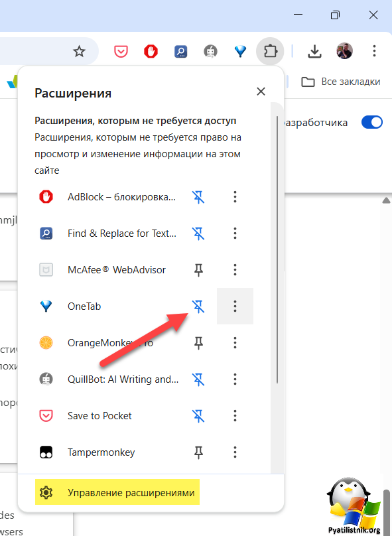Pin Tampermonkey to the toolbar
This screenshot has height=536, width=392.
(x=198, y=452)
